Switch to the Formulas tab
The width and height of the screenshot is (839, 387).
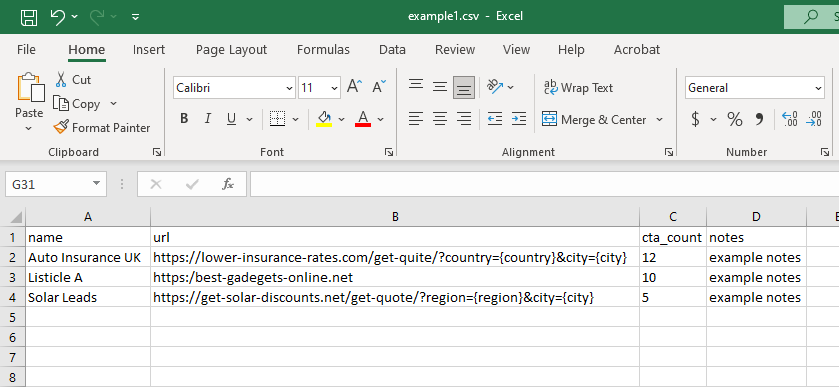pyautogui.click(x=323, y=50)
